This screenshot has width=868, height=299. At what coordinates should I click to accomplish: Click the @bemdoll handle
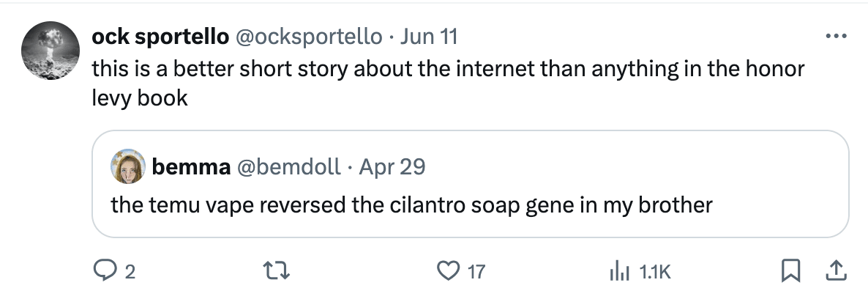pyautogui.click(x=288, y=167)
